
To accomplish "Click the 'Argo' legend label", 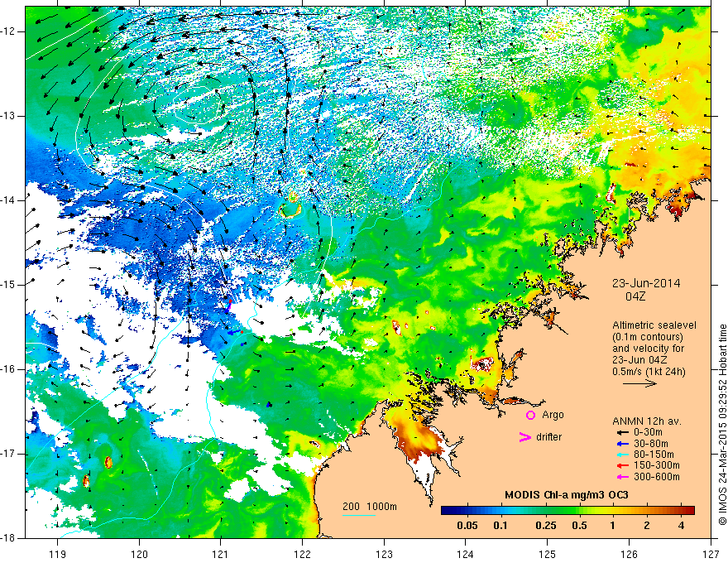I will coord(553,415).
